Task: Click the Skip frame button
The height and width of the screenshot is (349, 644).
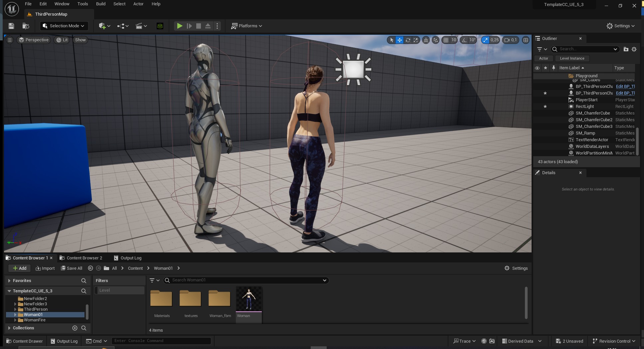Action: 189,26
